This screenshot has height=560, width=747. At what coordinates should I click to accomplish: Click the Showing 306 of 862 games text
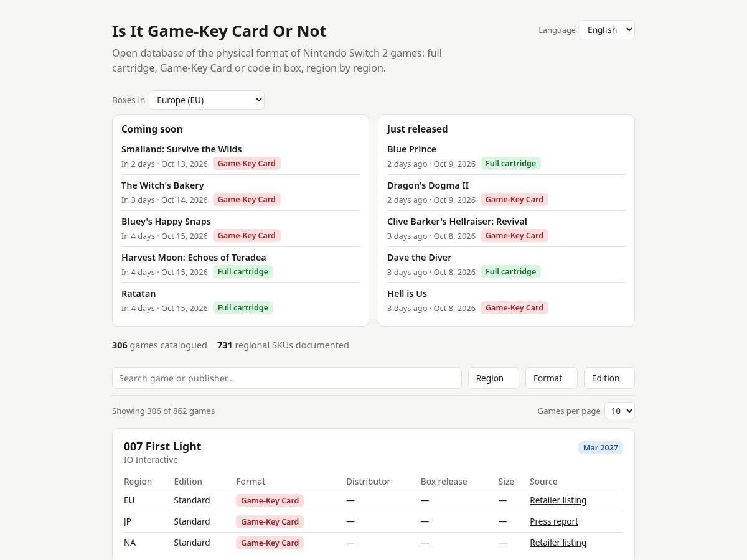pyautogui.click(x=163, y=411)
